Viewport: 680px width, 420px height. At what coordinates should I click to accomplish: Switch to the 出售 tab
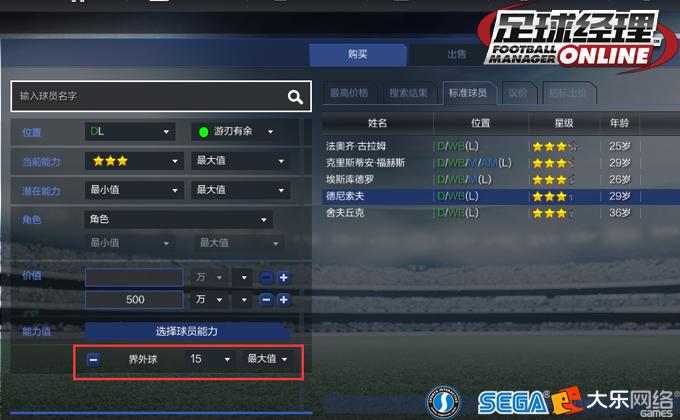click(456, 54)
